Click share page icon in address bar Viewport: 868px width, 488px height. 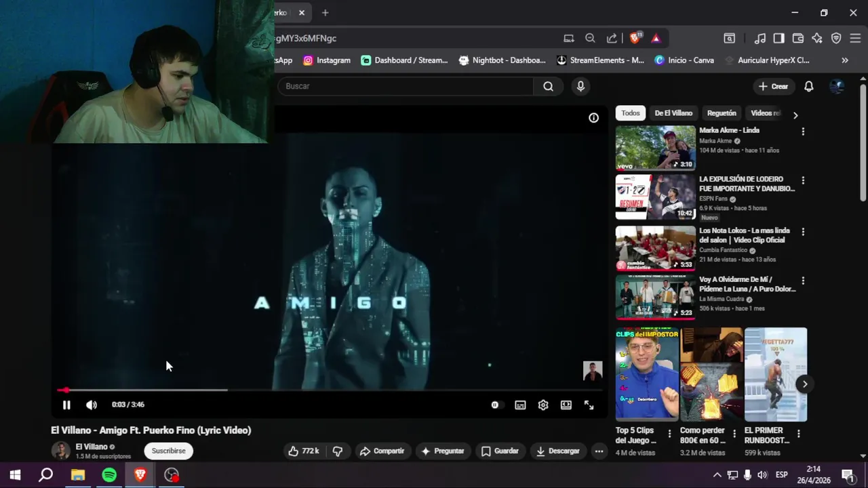pyautogui.click(x=612, y=38)
